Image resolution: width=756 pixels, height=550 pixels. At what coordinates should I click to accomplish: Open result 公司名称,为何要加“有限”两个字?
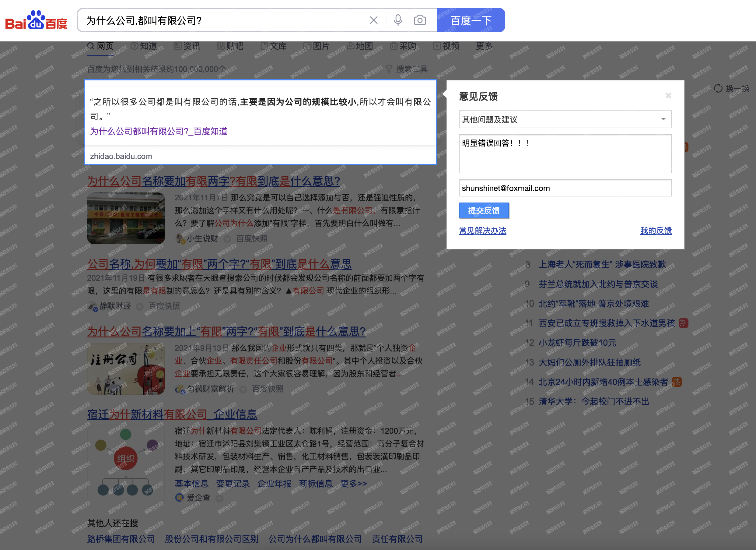click(x=219, y=264)
